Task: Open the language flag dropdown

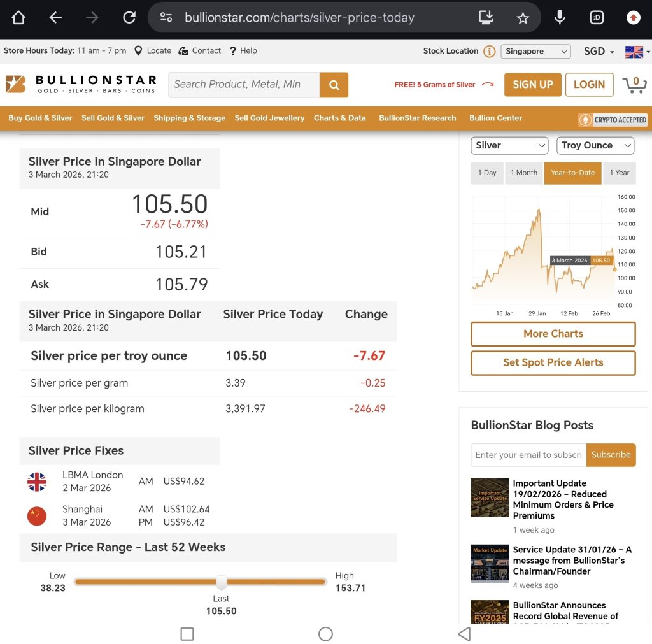Action: point(637,52)
